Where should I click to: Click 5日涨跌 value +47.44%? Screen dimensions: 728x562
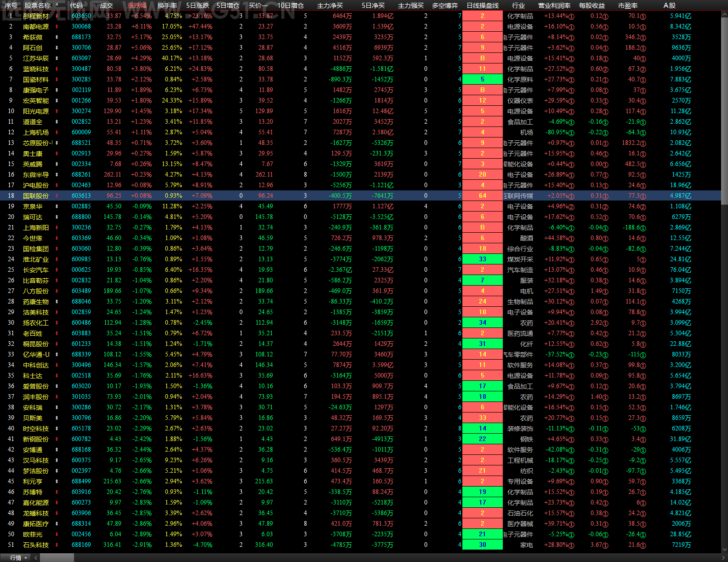coord(200,27)
